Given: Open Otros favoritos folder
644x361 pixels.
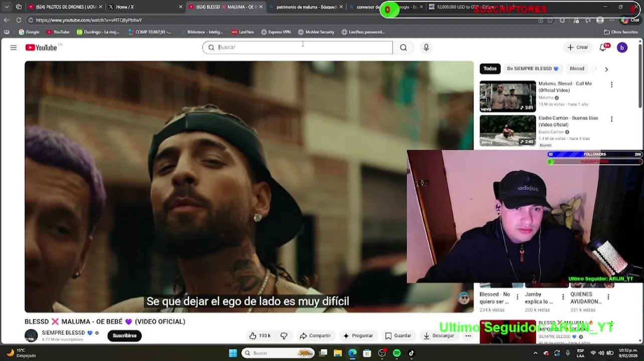Looking at the screenshot, I should pos(621,32).
